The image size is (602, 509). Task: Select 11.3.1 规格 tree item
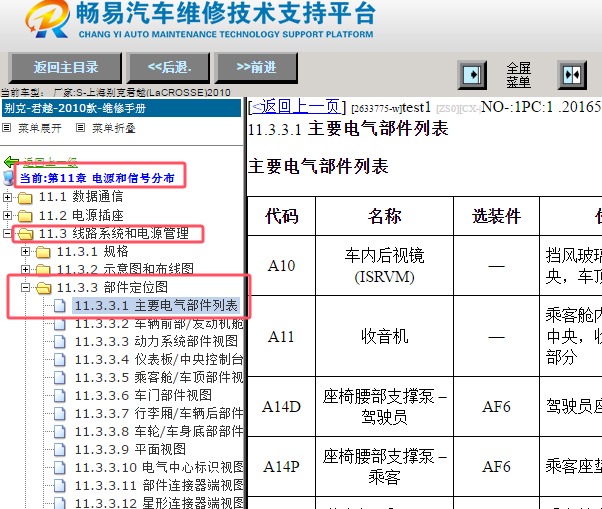coord(93,251)
